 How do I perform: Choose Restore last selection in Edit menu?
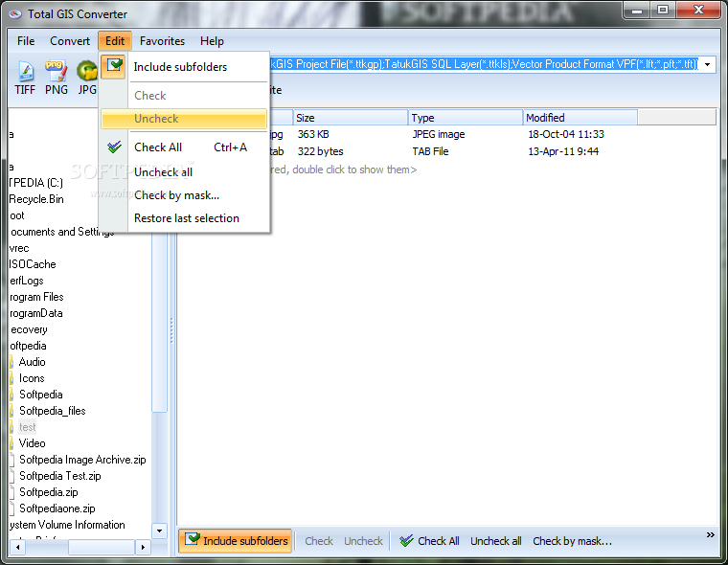(x=184, y=218)
